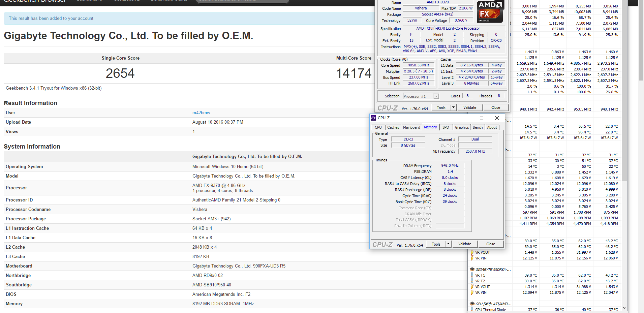Viewport: 644px width, 313px height.
Task: Click the AMD FX Unlocked processor logo
Action: tap(491, 11)
